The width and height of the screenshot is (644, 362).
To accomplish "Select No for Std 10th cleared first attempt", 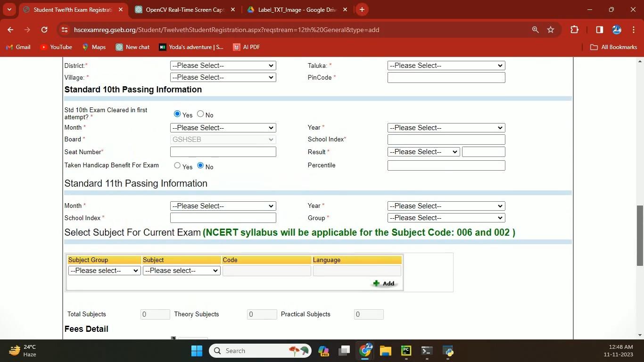I will (200, 114).
